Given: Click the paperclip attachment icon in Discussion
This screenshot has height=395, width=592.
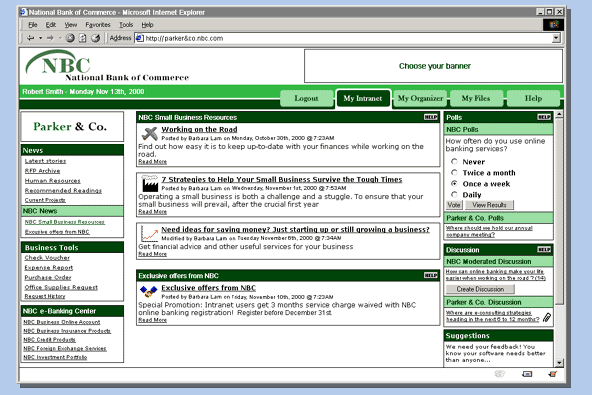Looking at the screenshot, I should 547,317.
